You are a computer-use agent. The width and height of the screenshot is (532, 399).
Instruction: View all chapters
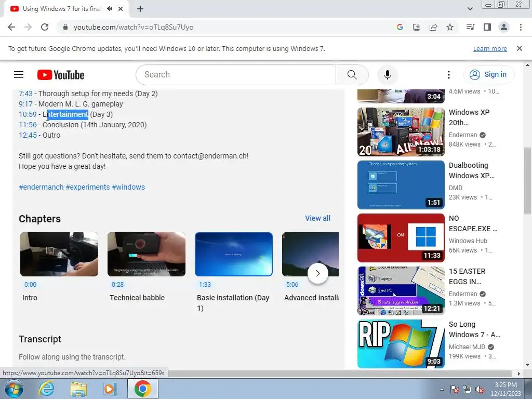(317, 219)
